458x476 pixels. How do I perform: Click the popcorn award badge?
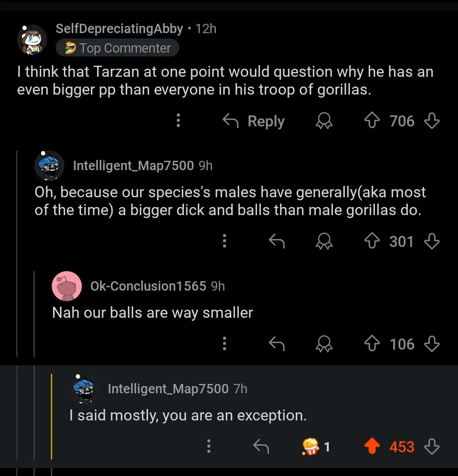311,447
